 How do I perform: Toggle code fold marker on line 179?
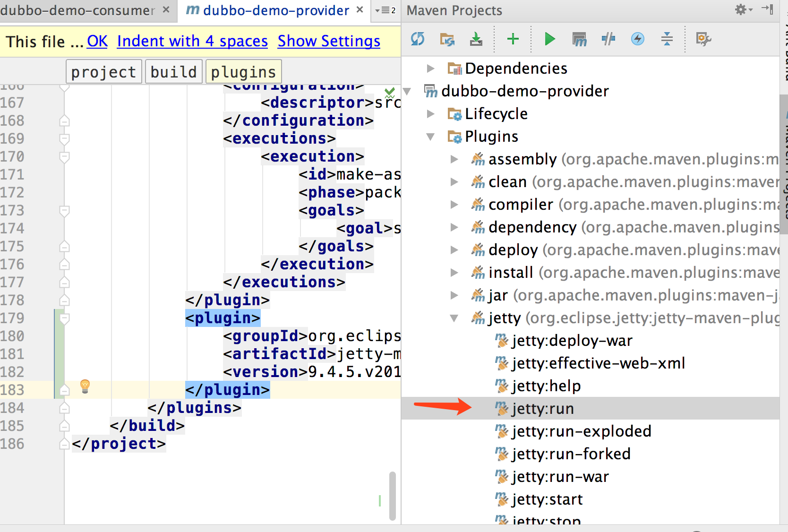65,318
